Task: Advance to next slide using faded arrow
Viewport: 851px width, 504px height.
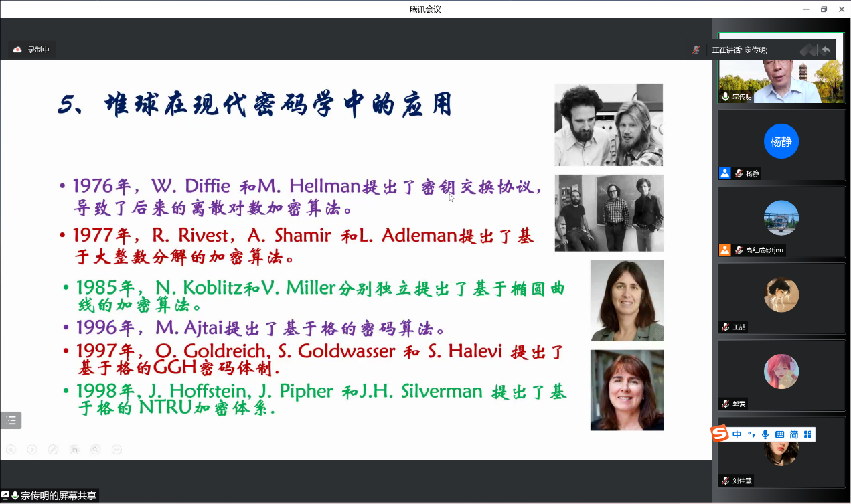Action: [31, 450]
